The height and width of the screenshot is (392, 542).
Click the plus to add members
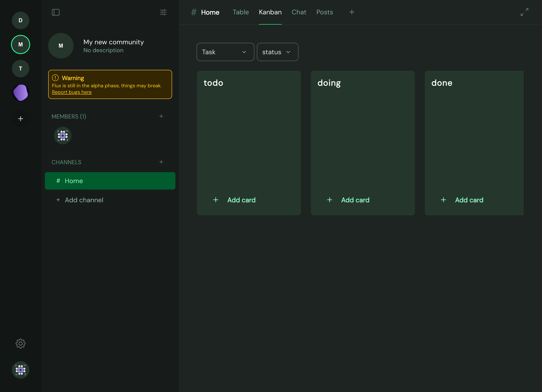tap(161, 116)
